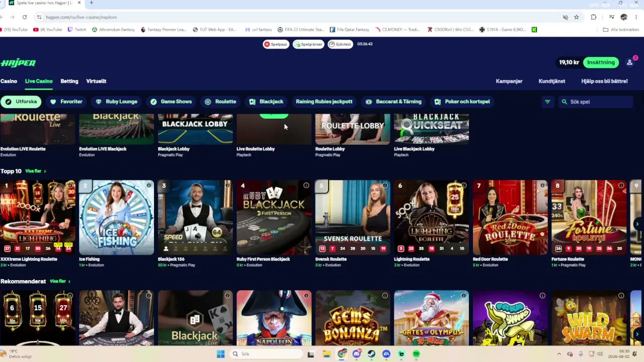Go to the Virtuellt section
644x362 pixels.
point(96,81)
